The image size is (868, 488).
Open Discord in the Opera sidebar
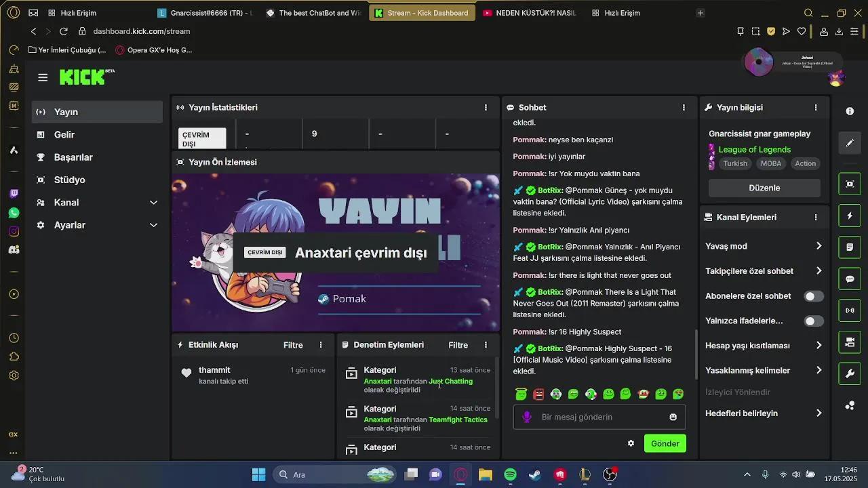click(14, 249)
